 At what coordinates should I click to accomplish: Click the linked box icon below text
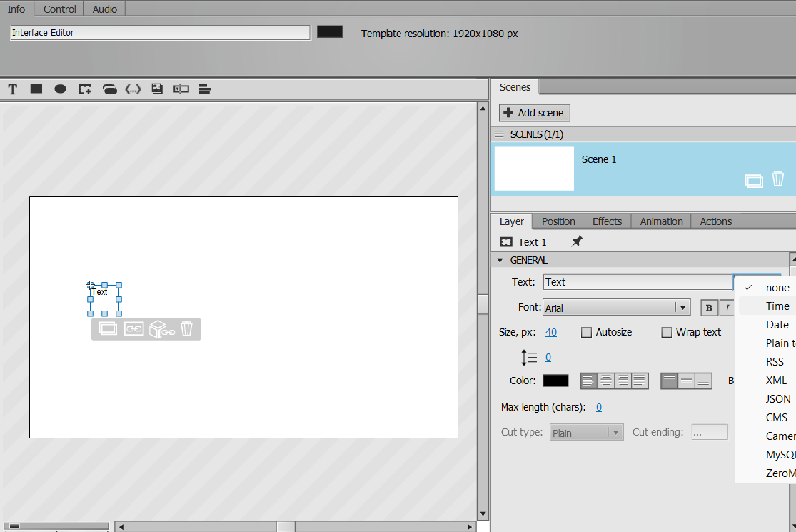(x=162, y=329)
